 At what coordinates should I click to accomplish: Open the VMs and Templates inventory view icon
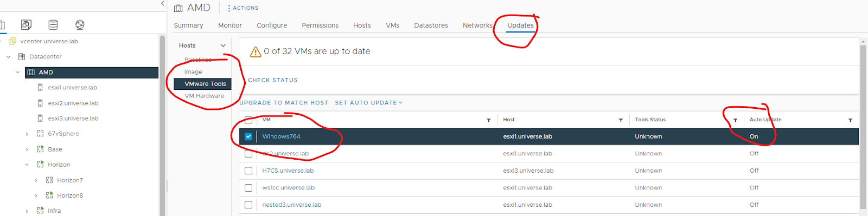[x=26, y=24]
